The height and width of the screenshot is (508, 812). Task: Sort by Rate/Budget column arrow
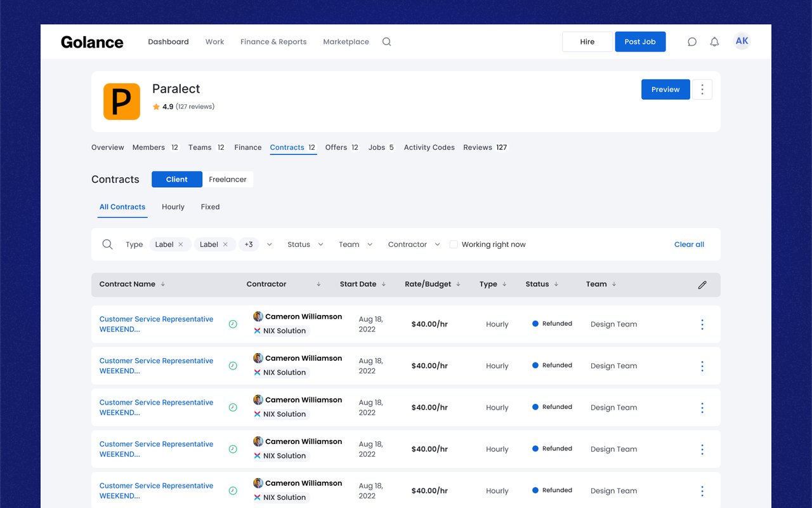[x=458, y=284]
